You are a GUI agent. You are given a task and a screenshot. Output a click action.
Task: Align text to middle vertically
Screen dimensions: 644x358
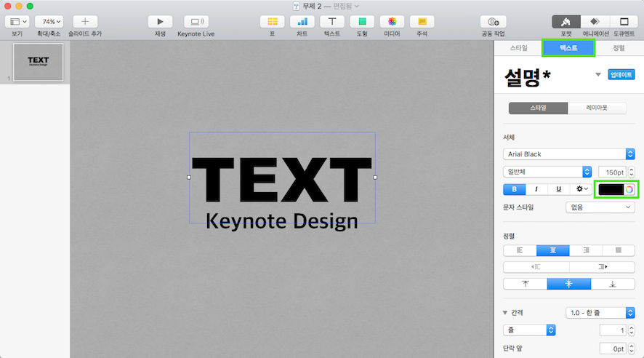coord(569,284)
